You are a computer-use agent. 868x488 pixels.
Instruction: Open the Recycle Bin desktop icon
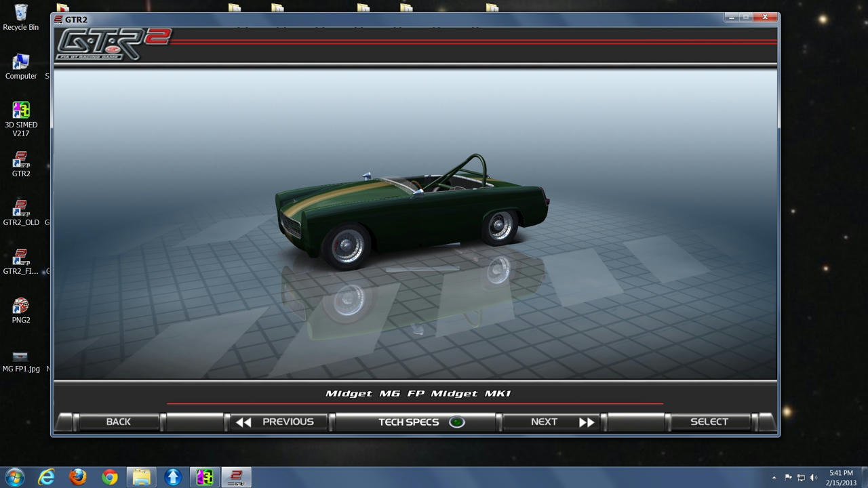tap(21, 18)
